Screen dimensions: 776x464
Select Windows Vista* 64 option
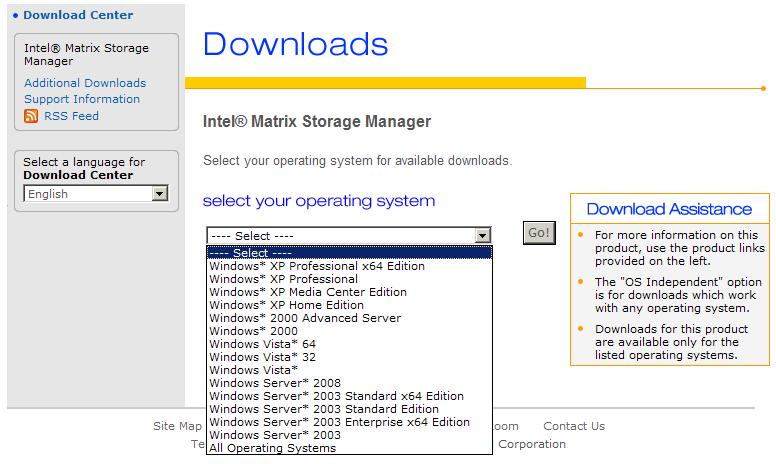point(349,344)
